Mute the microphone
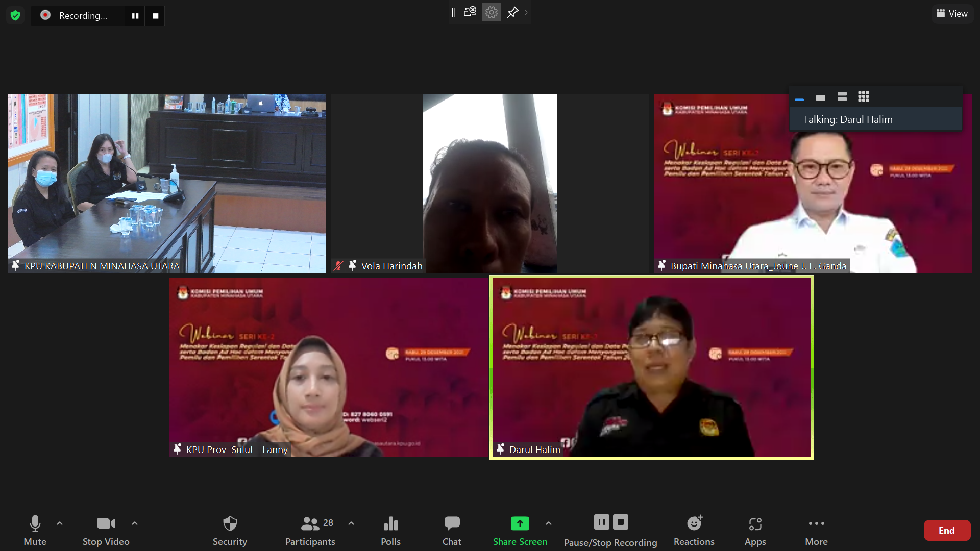 pos(35,531)
